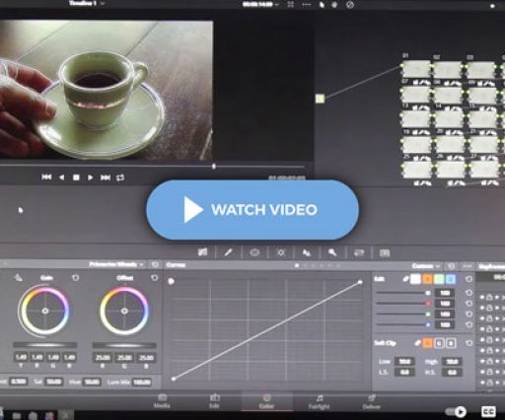Switch to the Media page
Image resolution: width=505 pixels, height=420 pixels.
162,401
